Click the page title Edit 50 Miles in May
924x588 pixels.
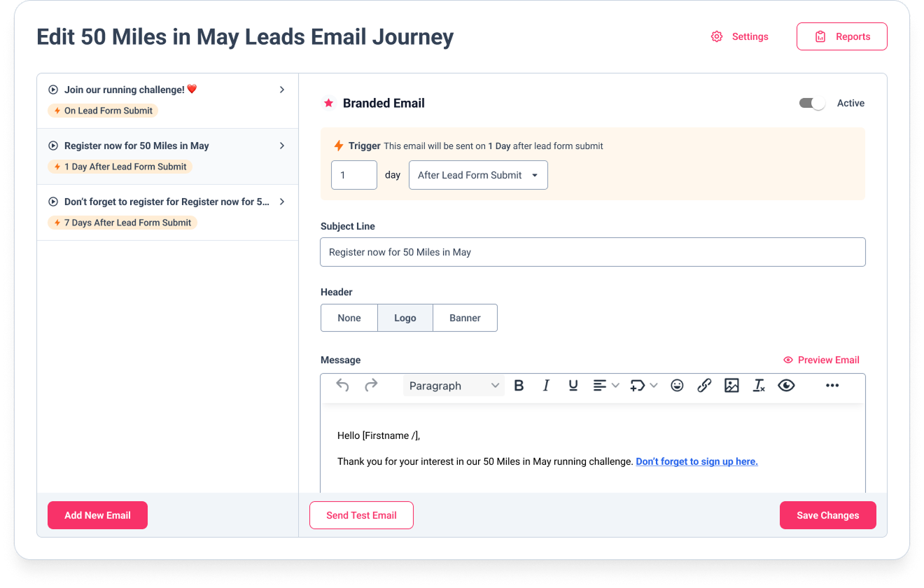[x=245, y=36]
